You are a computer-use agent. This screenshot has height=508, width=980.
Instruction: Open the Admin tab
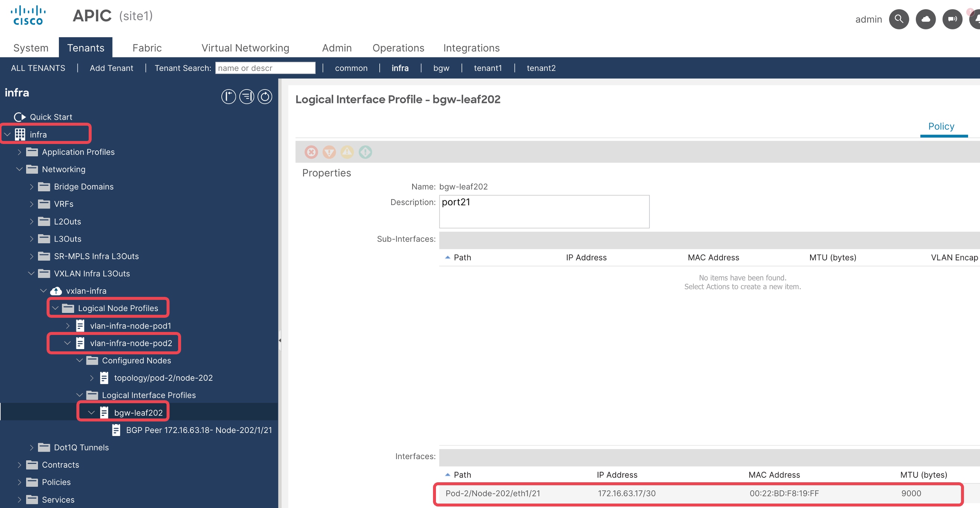pyautogui.click(x=337, y=48)
